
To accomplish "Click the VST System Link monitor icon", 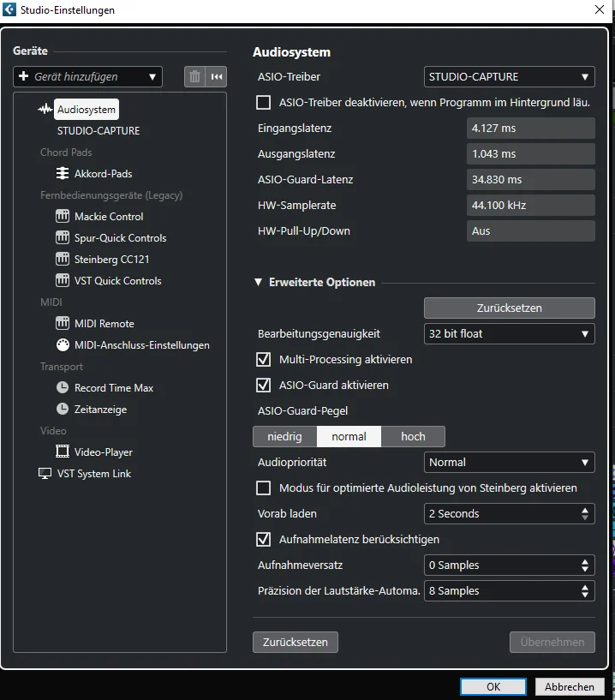I will [45, 473].
